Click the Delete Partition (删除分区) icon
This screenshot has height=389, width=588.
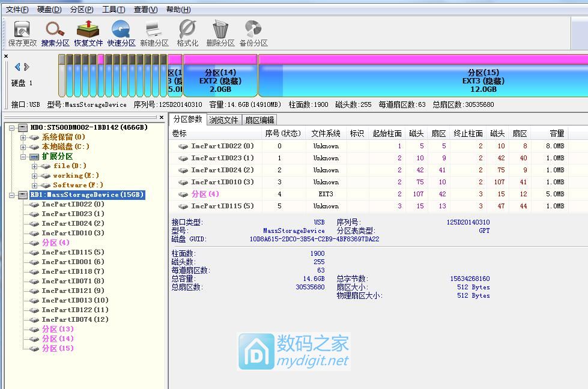click(220, 34)
